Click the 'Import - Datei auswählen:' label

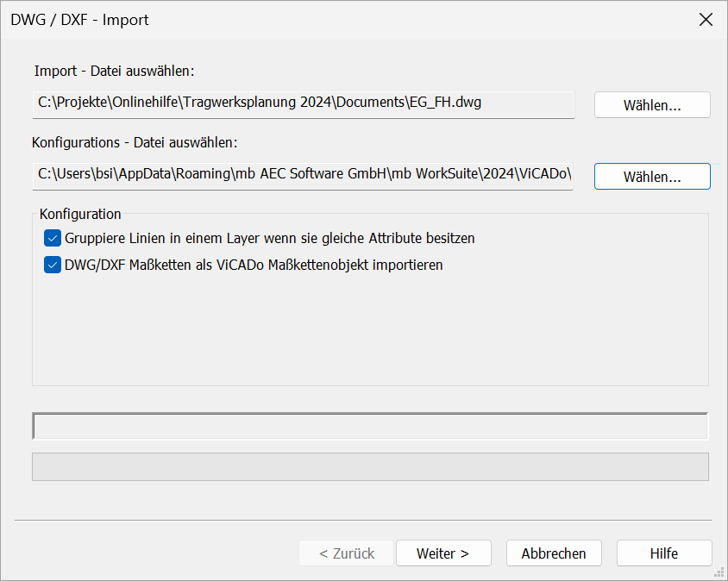(114, 71)
